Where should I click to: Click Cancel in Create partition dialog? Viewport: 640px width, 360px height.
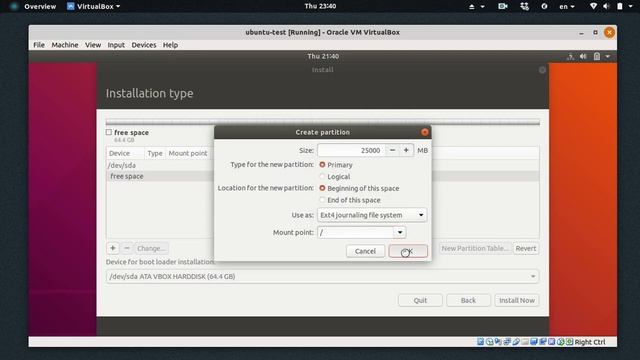point(365,251)
